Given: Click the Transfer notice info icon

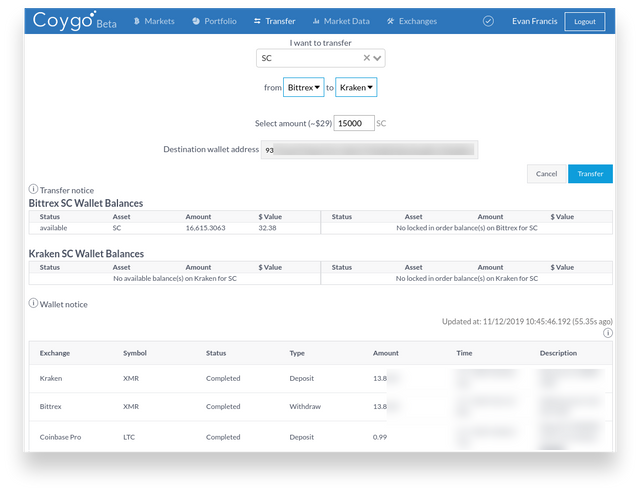Looking at the screenshot, I should 33,189.
